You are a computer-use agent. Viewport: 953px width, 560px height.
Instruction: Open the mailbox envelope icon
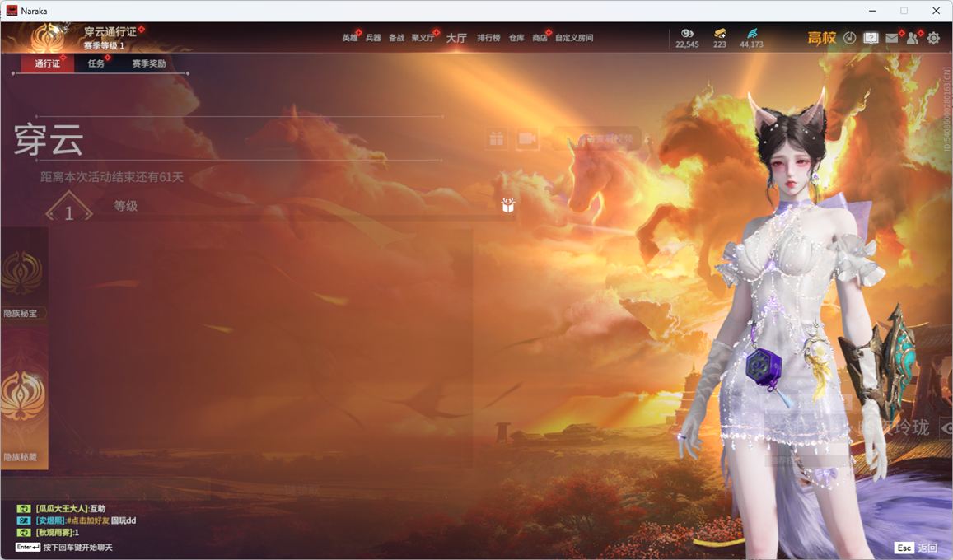891,38
